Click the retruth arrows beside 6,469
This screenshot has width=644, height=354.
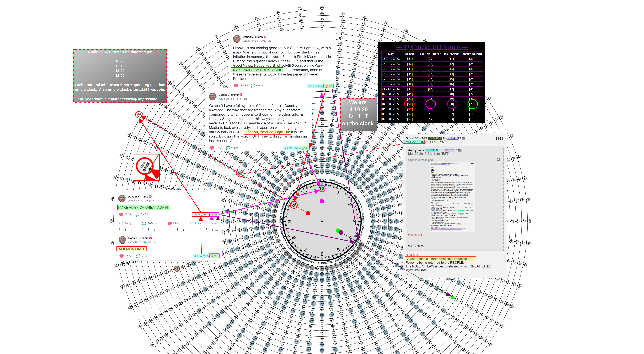point(137,214)
